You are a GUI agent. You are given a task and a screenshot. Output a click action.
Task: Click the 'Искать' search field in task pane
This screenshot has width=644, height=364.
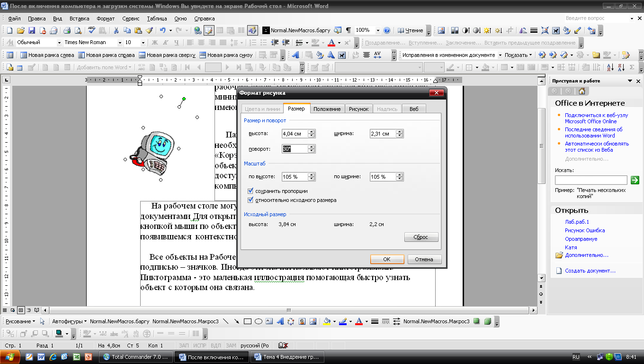click(591, 180)
